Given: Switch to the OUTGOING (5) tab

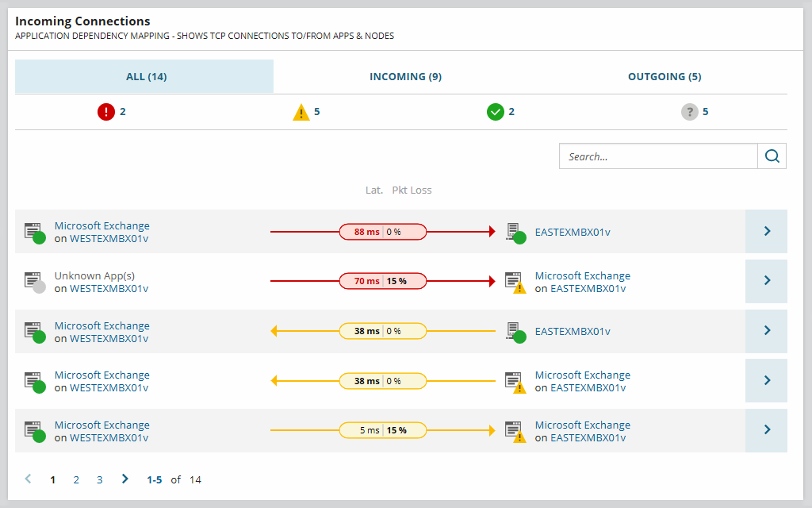Looking at the screenshot, I should (x=665, y=77).
